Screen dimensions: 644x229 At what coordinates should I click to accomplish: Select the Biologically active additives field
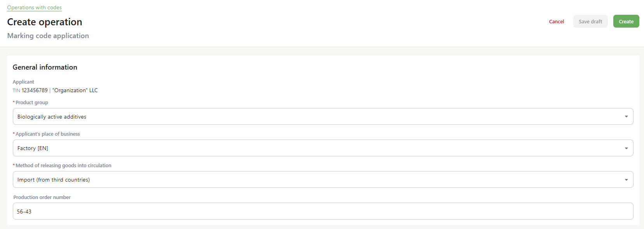[x=323, y=117]
